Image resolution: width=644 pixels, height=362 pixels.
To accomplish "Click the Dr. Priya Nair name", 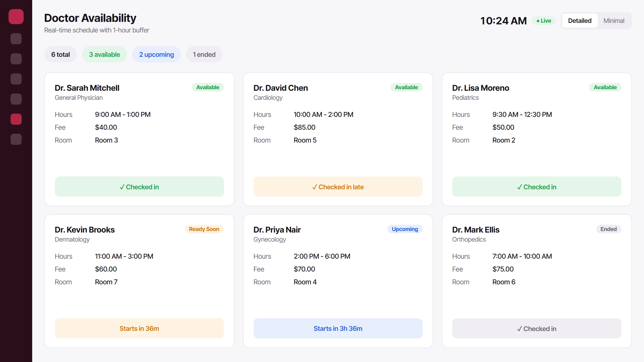I will tap(277, 230).
